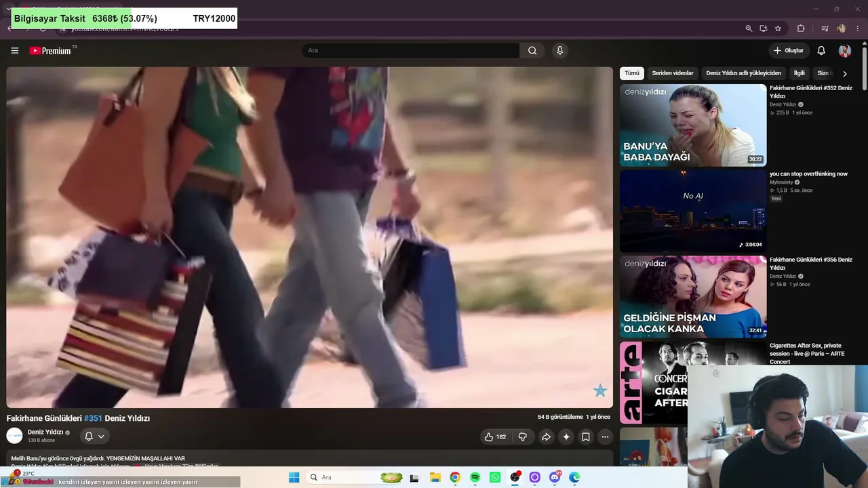The width and height of the screenshot is (868, 488).
Task: Open Fakirhane Günlükleri #356 video title
Action: 811,264
